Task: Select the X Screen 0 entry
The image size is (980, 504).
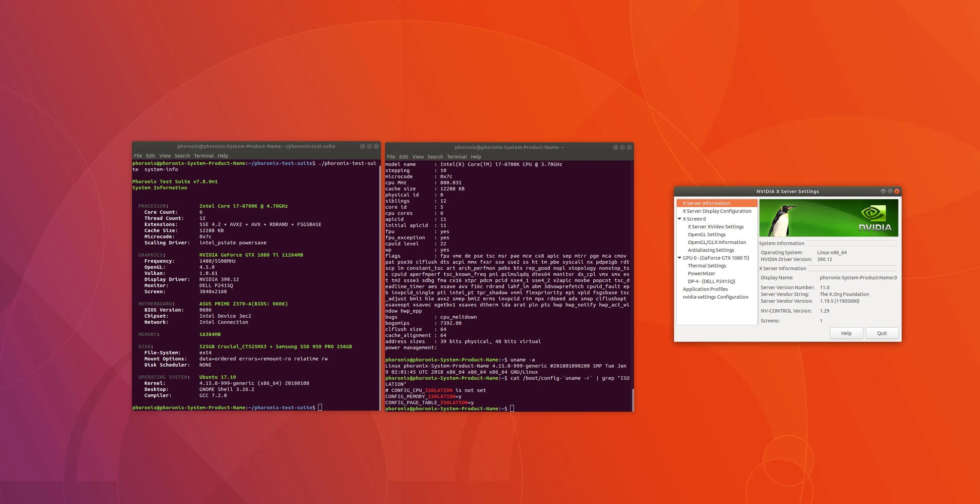Action: pyautogui.click(x=694, y=219)
